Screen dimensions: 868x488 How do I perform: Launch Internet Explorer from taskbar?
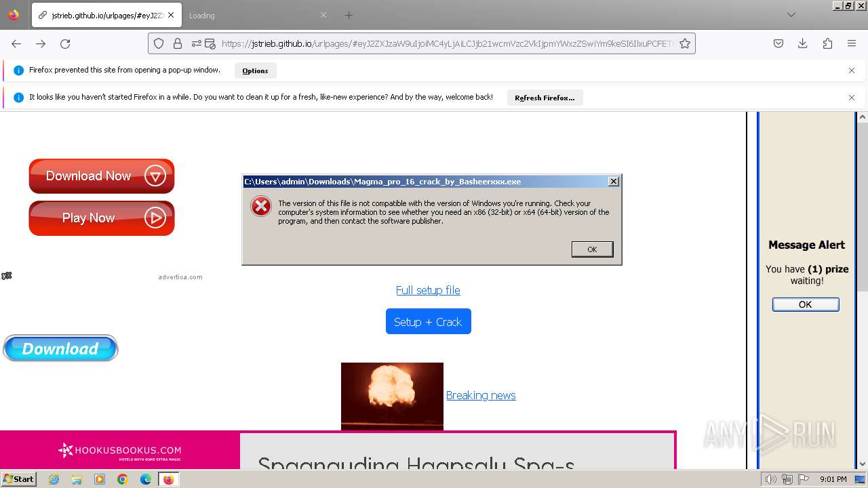click(x=54, y=479)
